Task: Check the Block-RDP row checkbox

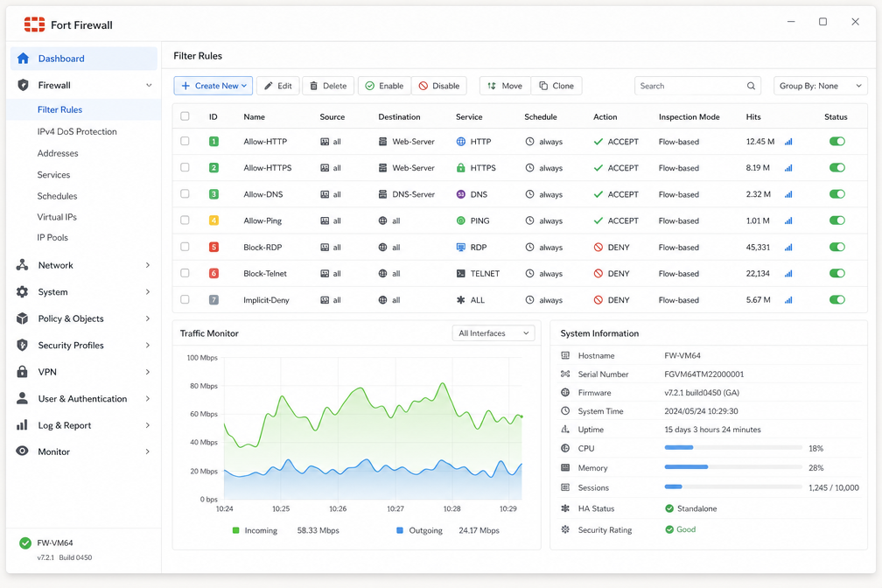Action: (185, 247)
